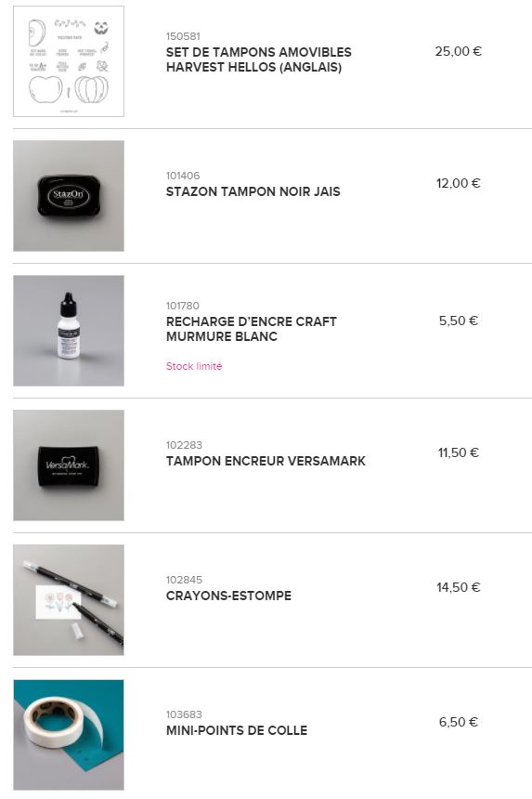View the Crayons-Estompe blender pens photo
This screenshot has width=532, height=799.
click(69, 600)
